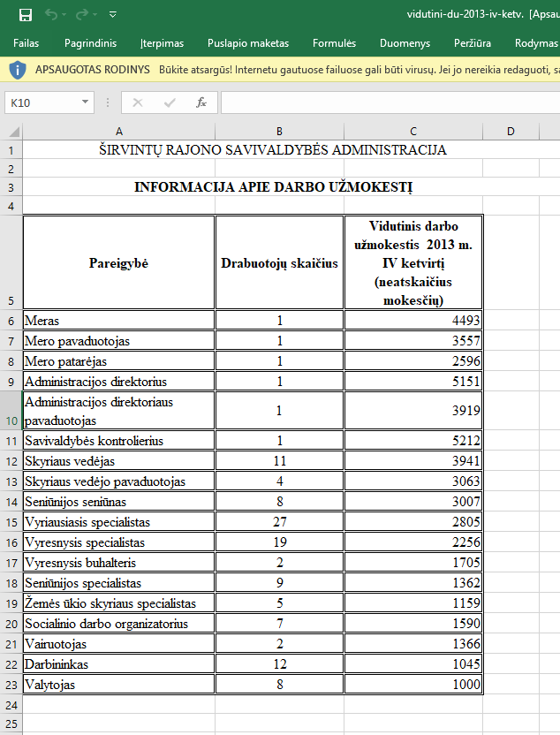Select the cell with value 5212
This screenshot has width=560, height=735.
point(413,441)
